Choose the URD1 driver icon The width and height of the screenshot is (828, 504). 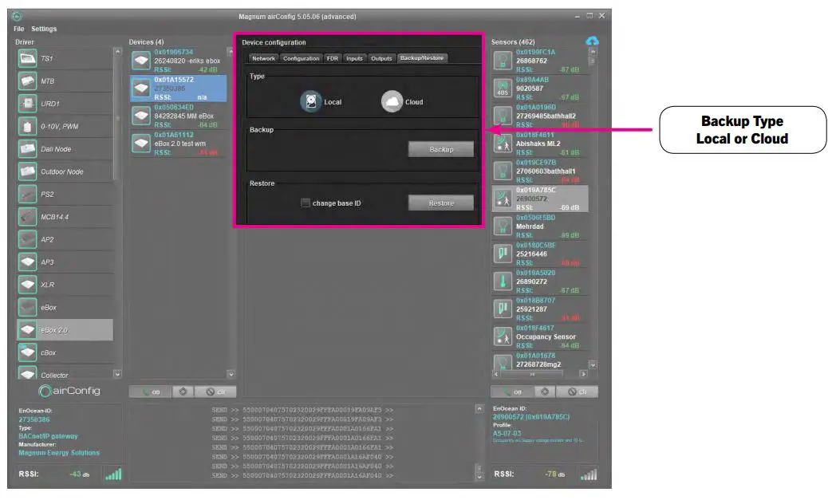(x=27, y=104)
